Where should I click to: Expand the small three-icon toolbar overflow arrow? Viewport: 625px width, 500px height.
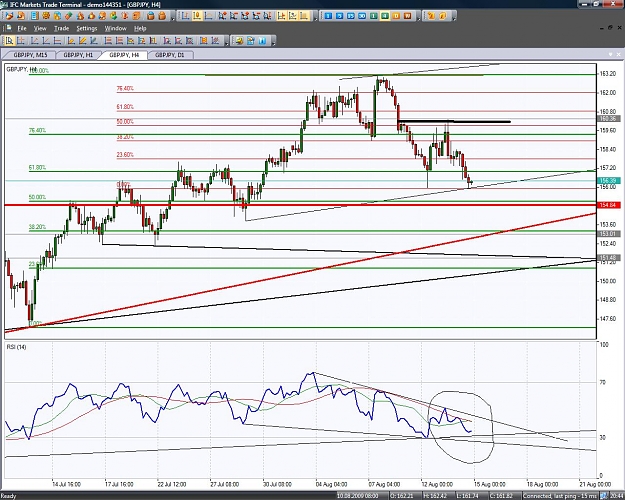point(273,41)
